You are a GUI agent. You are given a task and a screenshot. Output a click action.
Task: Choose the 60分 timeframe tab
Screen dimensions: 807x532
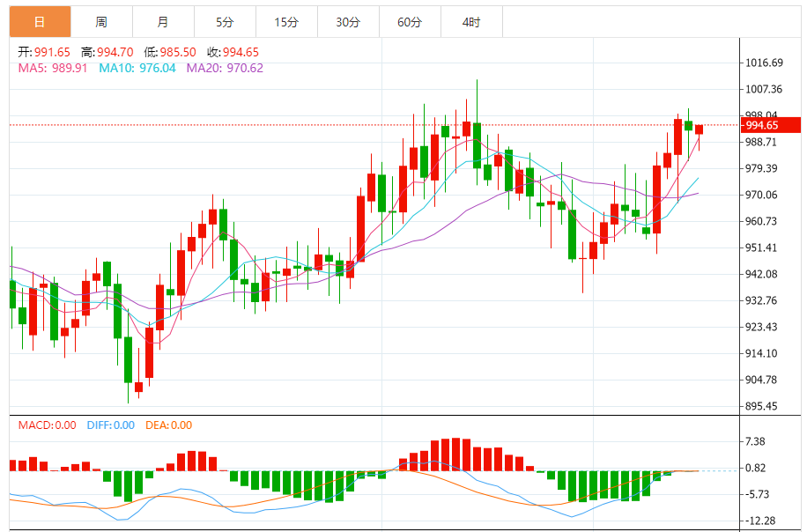(x=410, y=22)
